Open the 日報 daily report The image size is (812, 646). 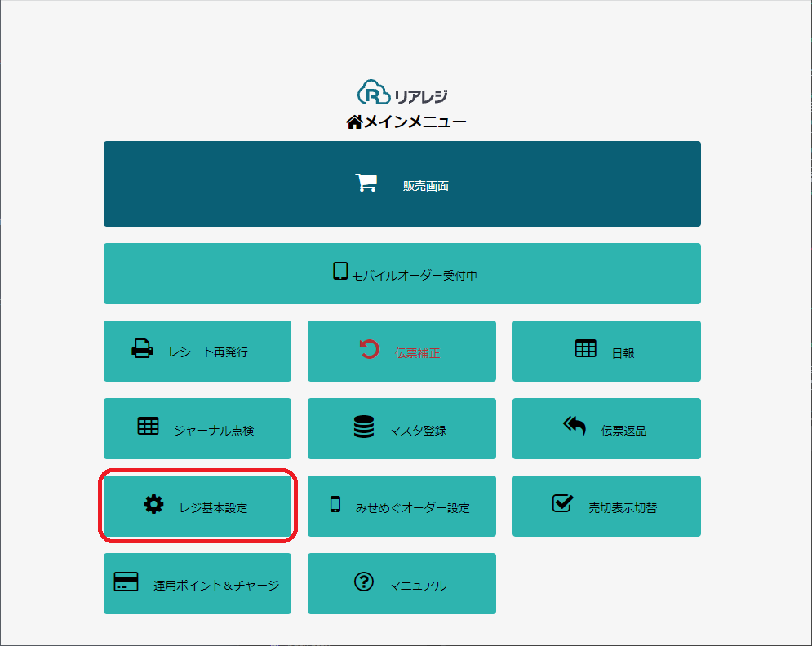606,351
